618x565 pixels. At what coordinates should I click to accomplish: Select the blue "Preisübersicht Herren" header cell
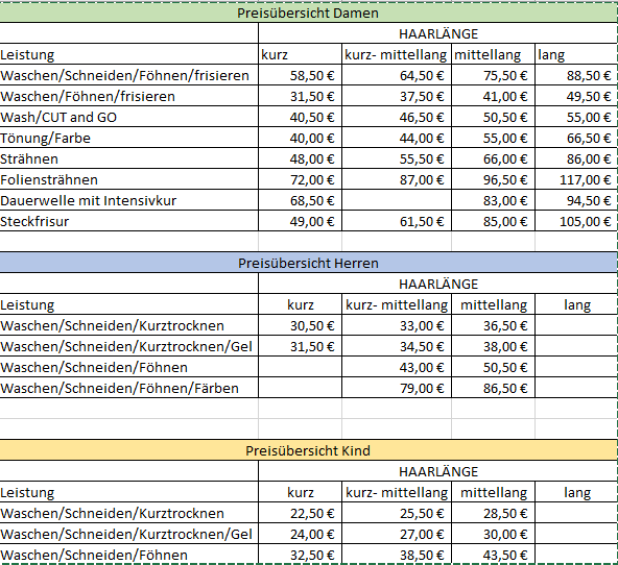[x=308, y=263]
